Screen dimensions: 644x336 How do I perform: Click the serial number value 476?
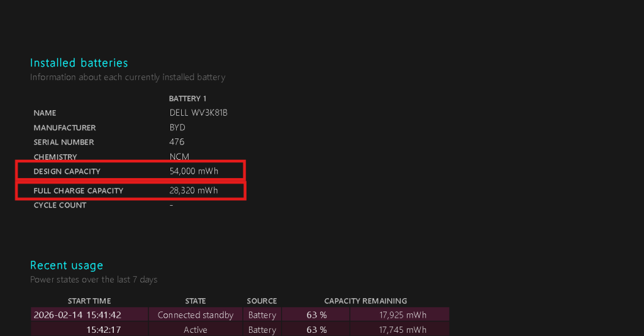(177, 142)
